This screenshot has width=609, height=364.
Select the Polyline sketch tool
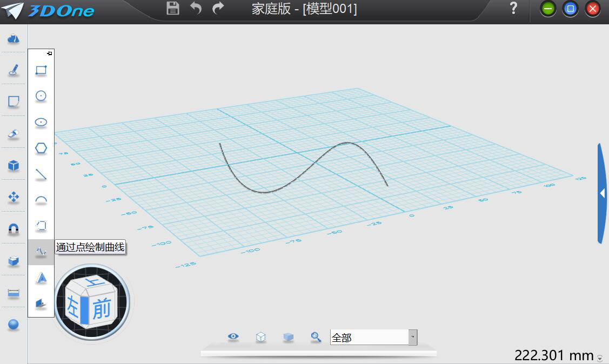[41, 226]
